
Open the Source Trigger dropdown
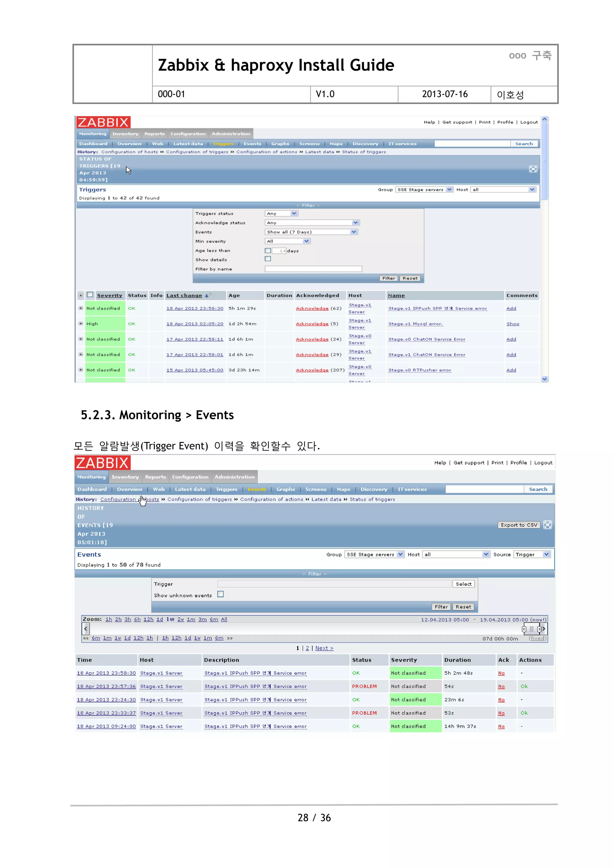pos(532,555)
